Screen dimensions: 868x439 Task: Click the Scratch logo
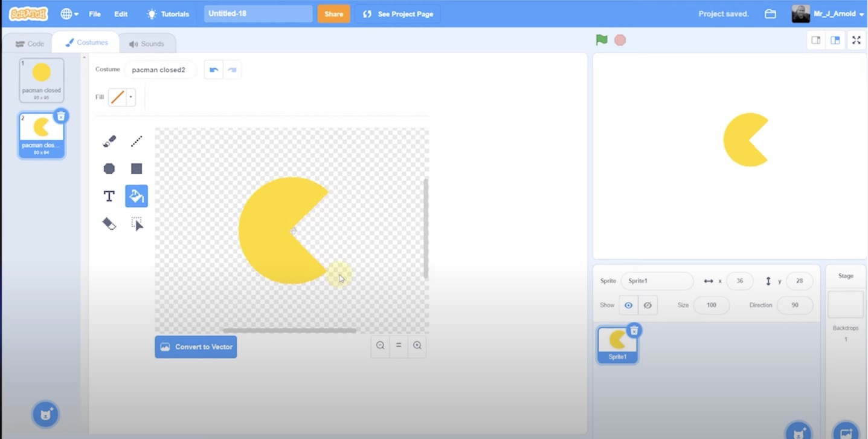tap(28, 13)
